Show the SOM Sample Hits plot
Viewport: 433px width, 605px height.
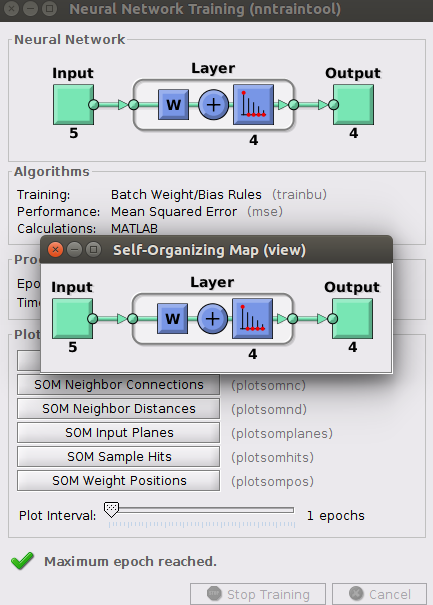tap(118, 456)
